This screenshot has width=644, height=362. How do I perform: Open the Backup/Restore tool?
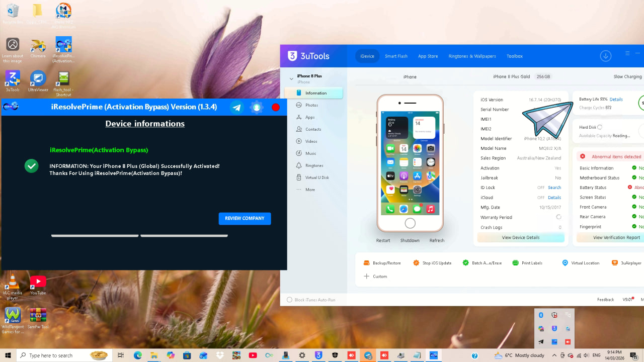click(x=382, y=263)
